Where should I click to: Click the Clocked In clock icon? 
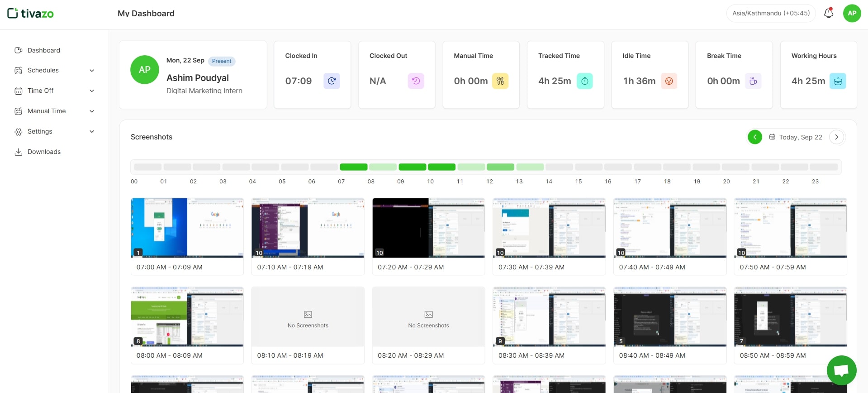[332, 81]
